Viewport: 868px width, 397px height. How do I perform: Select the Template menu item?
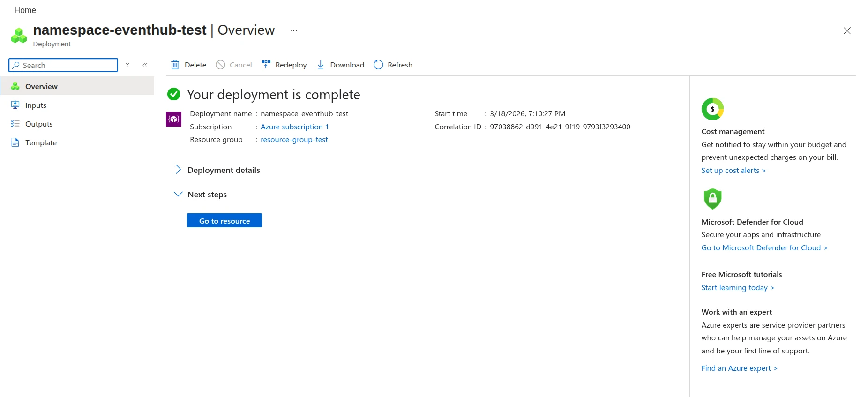(41, 142)
